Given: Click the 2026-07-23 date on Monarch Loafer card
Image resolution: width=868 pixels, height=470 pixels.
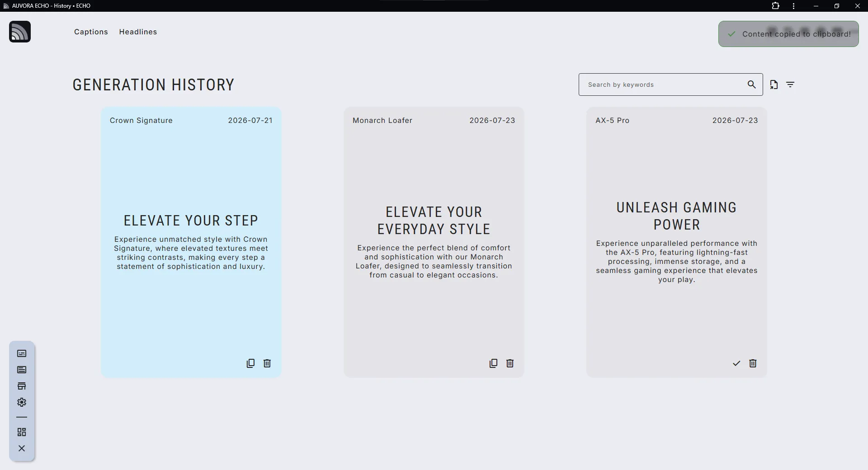Looking at the screenshot, I should tap(492, 120).
